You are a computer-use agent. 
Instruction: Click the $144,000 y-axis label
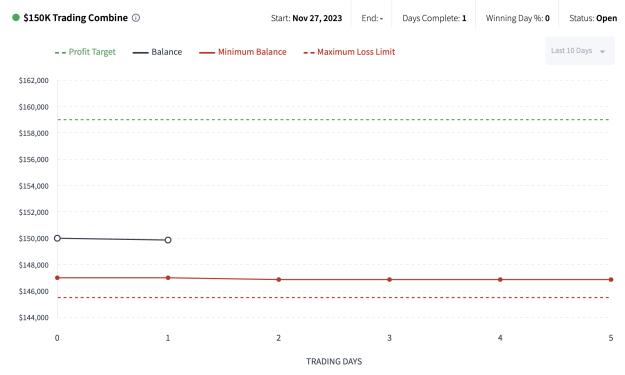[x=33, y=318]
